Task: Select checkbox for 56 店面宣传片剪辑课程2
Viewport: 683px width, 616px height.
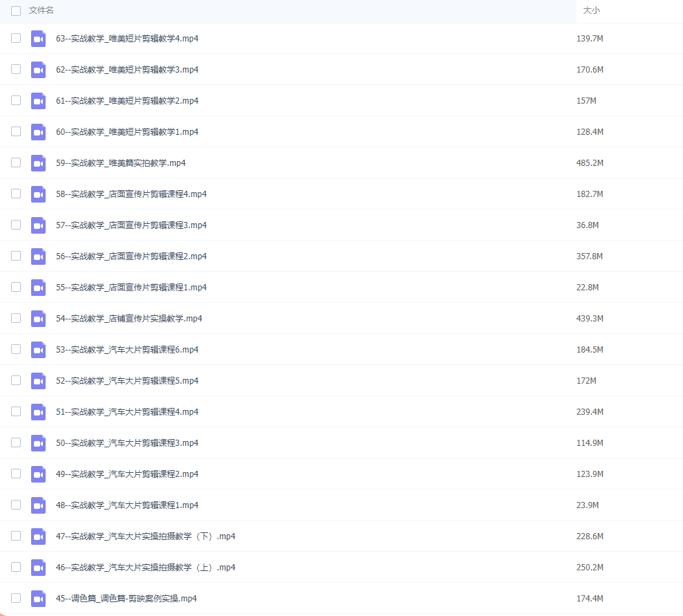Action: [16, 256]
